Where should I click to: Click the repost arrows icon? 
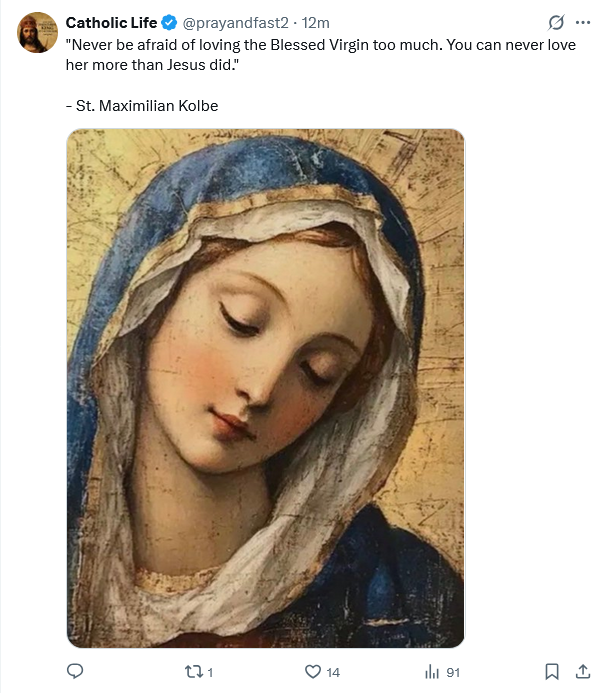point(196,671)
